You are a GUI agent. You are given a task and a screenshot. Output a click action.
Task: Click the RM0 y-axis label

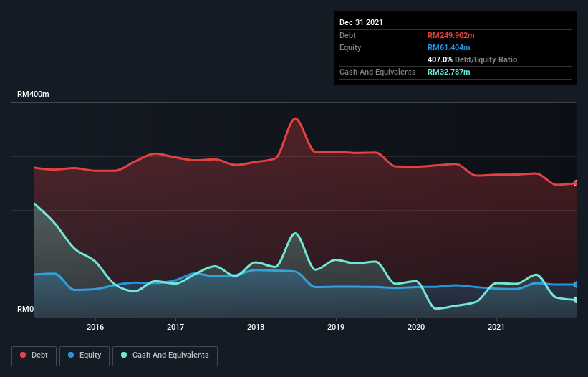(26, 309)
